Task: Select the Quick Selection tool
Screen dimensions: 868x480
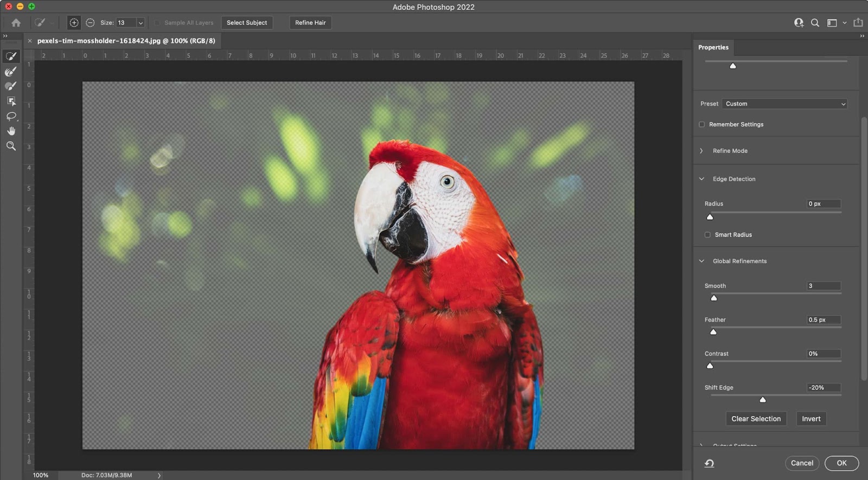Action: click(11, 56)
